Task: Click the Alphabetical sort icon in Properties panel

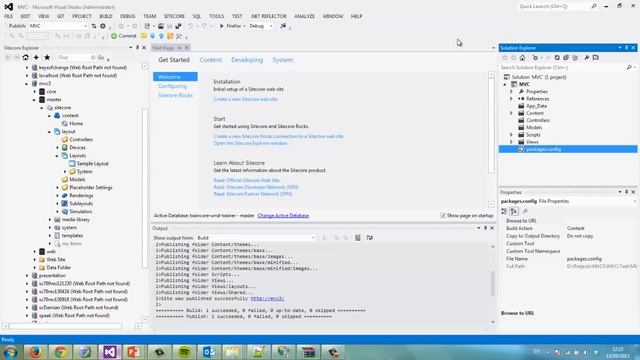Action: (514, 211)
